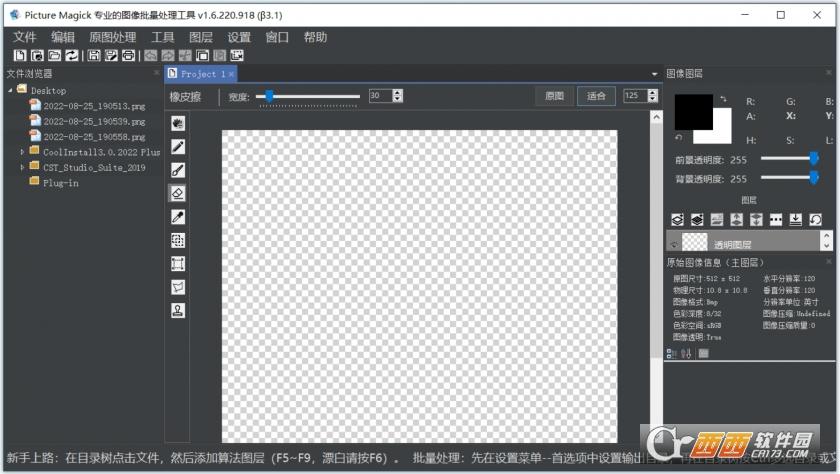Open the 设置 menu
The image size is (840, 474).
pos(239,37)
